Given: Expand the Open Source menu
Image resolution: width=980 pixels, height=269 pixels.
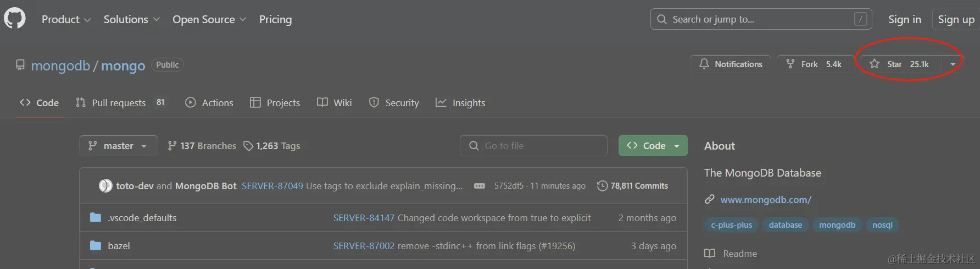Looking at the screenshot, I should tap(209, 19).
